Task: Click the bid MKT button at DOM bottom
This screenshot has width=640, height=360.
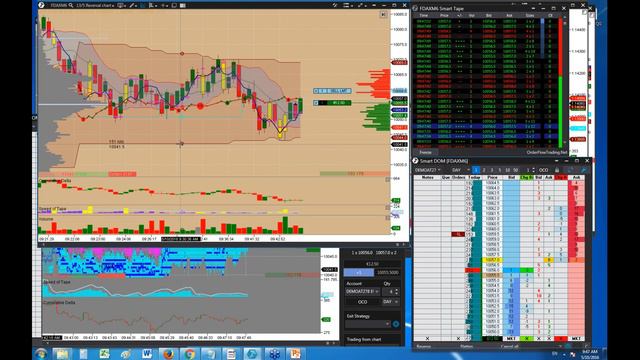Action: pos(511,339)
